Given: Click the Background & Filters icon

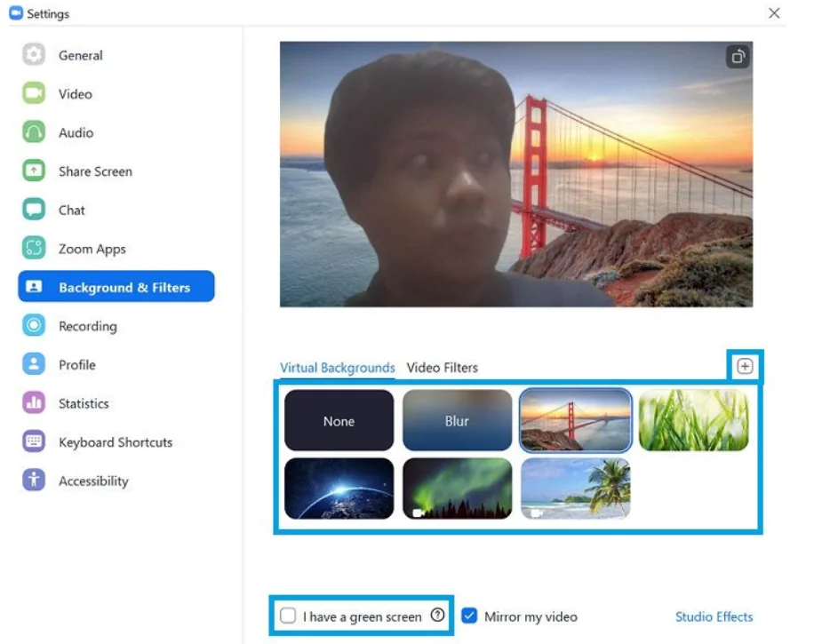Looking at the screenshot, I should [34, 286].
